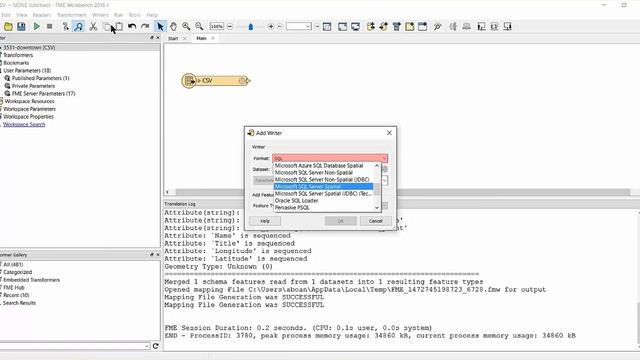This screenshot has width=640, height=360.
Task: Open the Workspace Search link
Action: [24, 124]
